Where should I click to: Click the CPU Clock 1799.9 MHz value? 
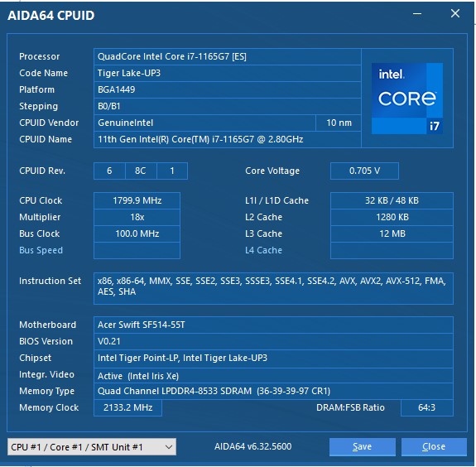coord(137,200)
